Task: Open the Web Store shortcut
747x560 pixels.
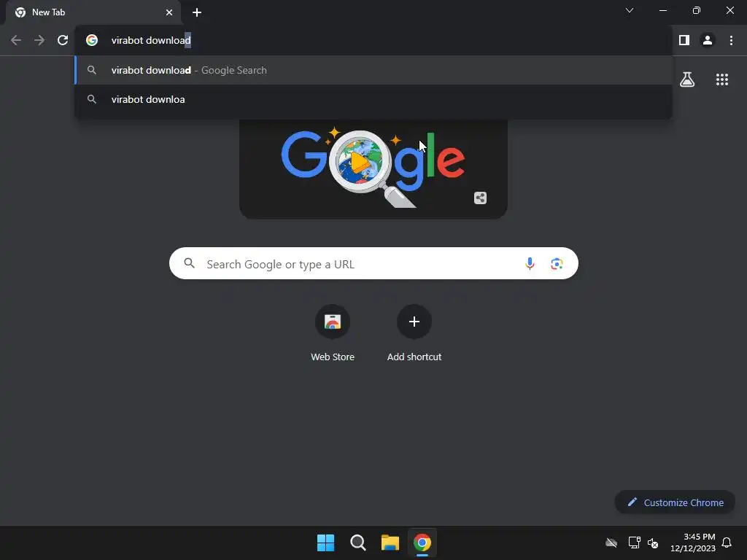Action: [x=333, y=322]
